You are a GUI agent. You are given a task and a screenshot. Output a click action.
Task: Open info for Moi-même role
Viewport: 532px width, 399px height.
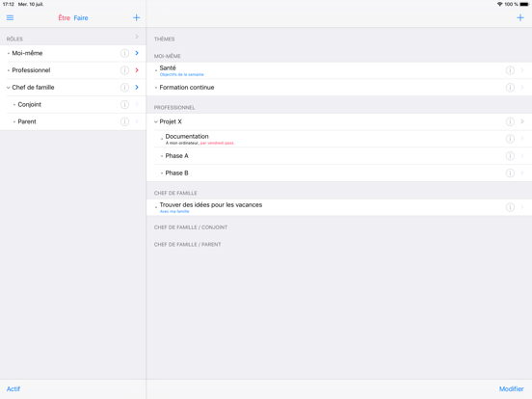[124, 53]
